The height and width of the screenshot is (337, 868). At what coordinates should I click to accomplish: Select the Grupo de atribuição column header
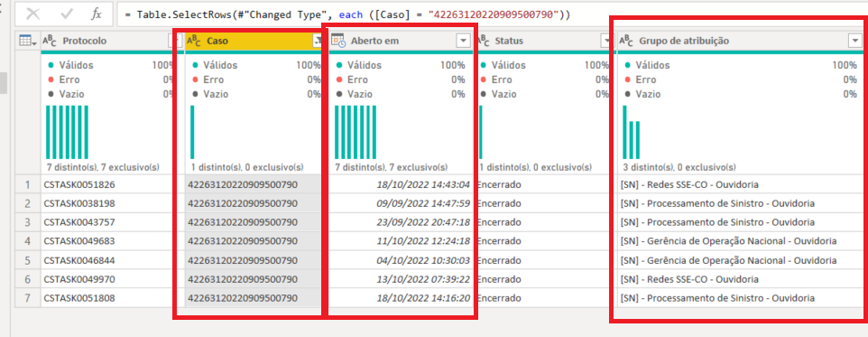(684, 41)
